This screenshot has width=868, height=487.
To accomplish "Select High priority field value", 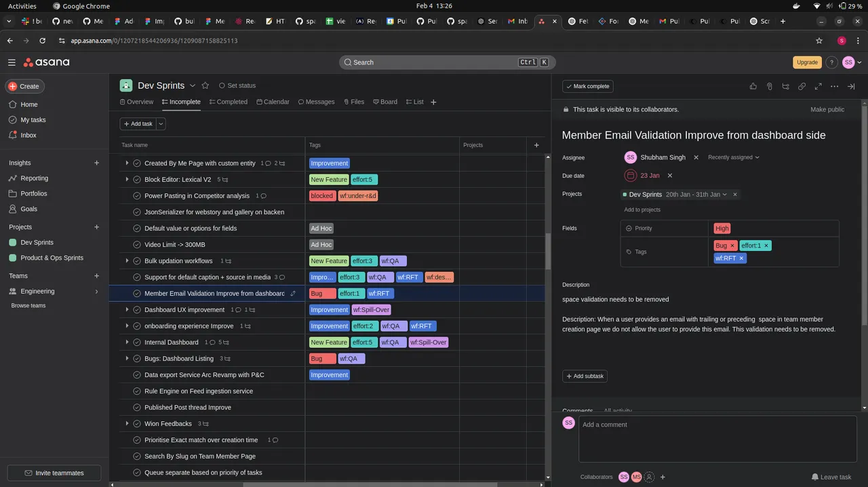I will [x=722, y=229].
